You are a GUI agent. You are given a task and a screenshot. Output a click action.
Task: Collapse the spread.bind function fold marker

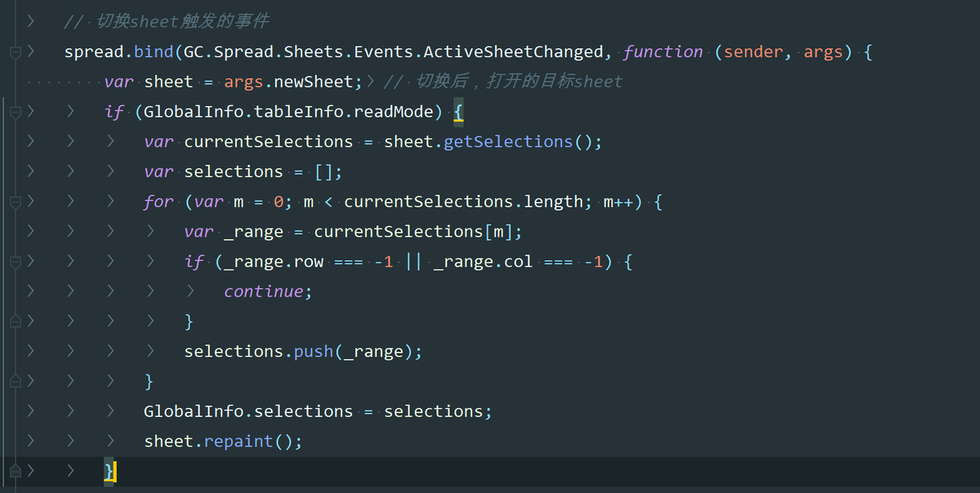[15, 52]
